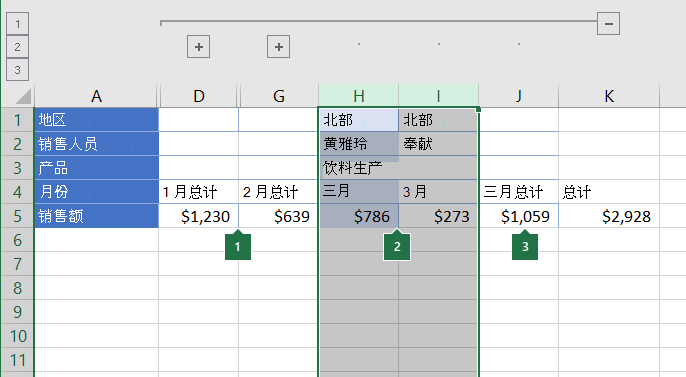The image size is (686, 377).
Task: Click the $786 value cell
Action: pos(359,216)
